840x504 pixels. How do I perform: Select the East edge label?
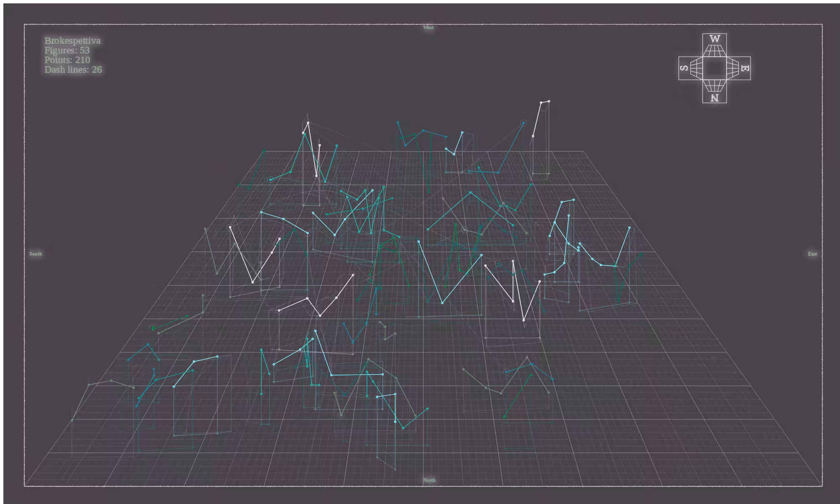[x=813, y=254]
